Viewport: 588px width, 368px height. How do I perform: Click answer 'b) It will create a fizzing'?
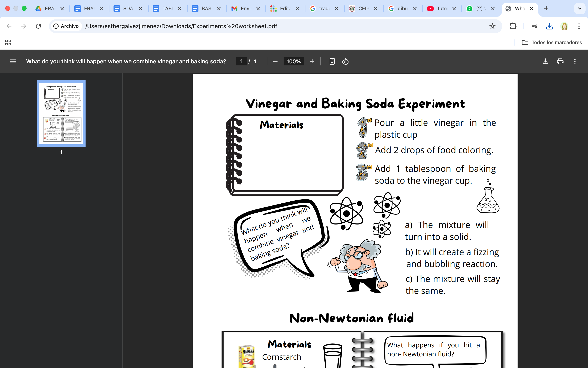pyautogui.click(x=452, y=252)
